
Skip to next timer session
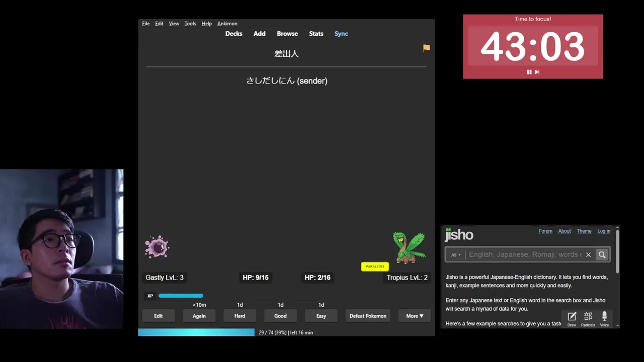[537, 72]
